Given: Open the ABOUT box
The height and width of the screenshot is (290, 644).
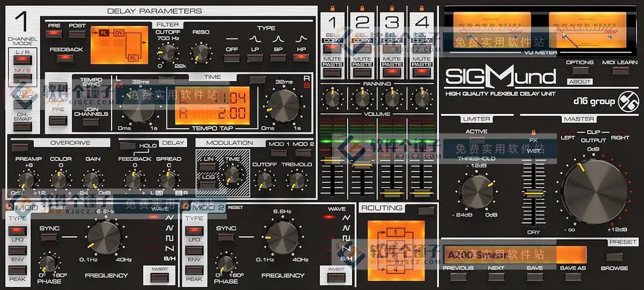Looking at the screenshot, I should coord(580,82).
